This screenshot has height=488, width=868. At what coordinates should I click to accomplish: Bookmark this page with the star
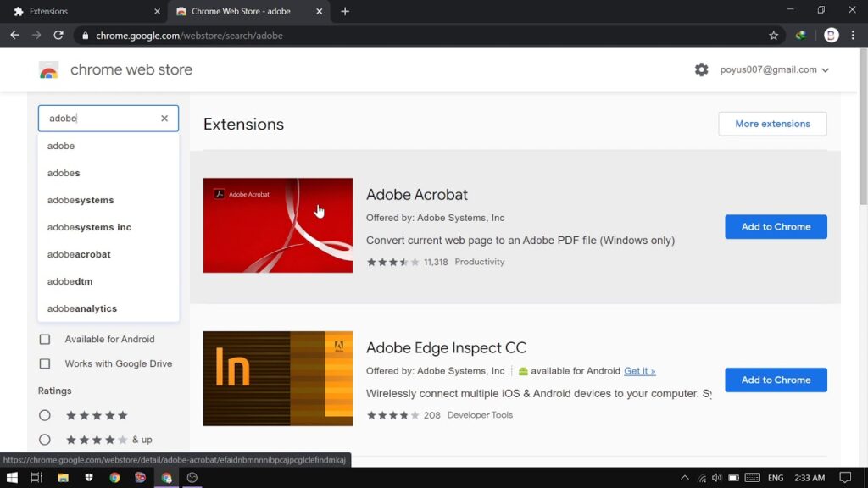click(x=773, y=36)
